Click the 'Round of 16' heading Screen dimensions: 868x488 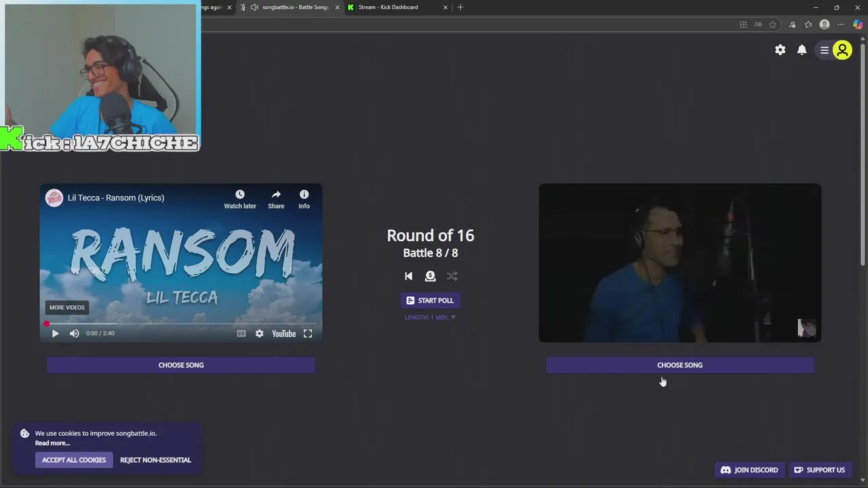click(x=430, y=235)
